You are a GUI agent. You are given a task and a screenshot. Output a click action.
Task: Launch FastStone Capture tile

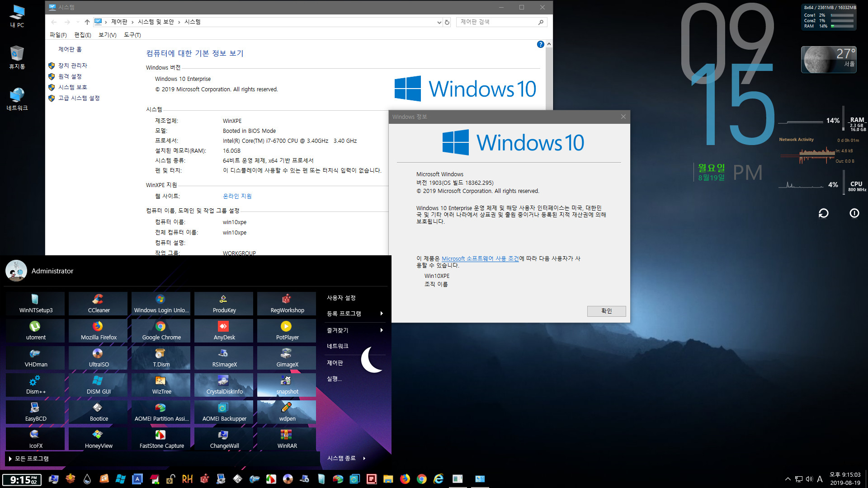[x=161, y=439]
